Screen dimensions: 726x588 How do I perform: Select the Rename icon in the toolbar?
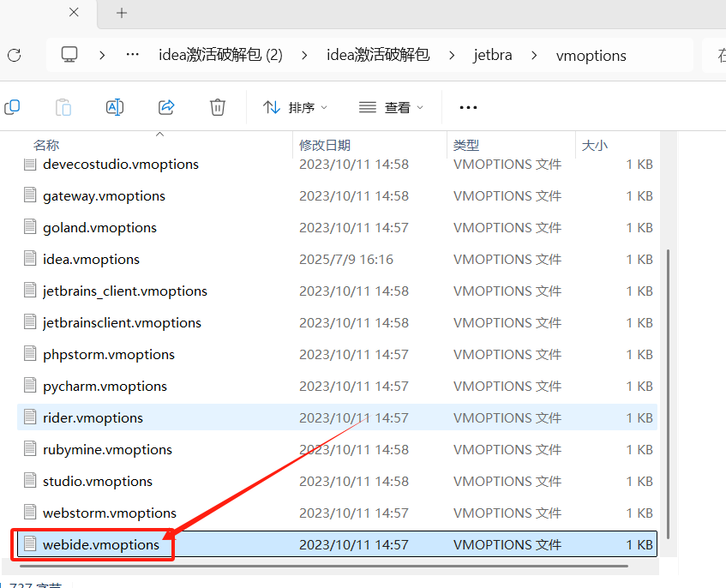coord(114,106)
